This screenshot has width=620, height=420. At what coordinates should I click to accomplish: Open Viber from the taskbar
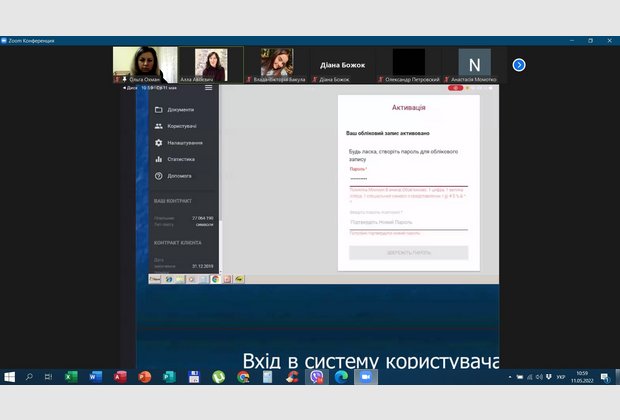coord(317,377)
